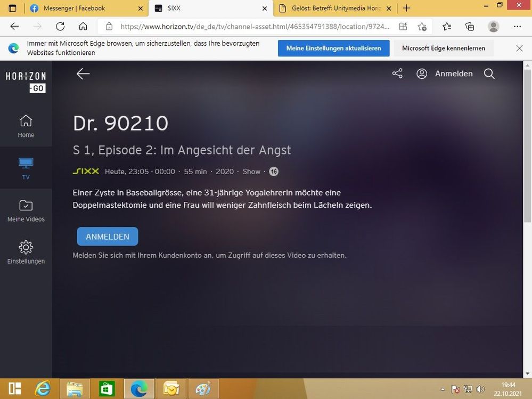This screenshot has width=532, height=399.
Task: Reload the page
Action: pos(60,27)
